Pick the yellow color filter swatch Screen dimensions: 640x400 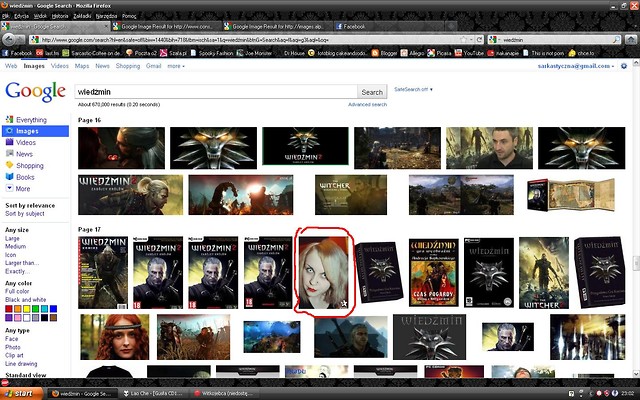27,309
